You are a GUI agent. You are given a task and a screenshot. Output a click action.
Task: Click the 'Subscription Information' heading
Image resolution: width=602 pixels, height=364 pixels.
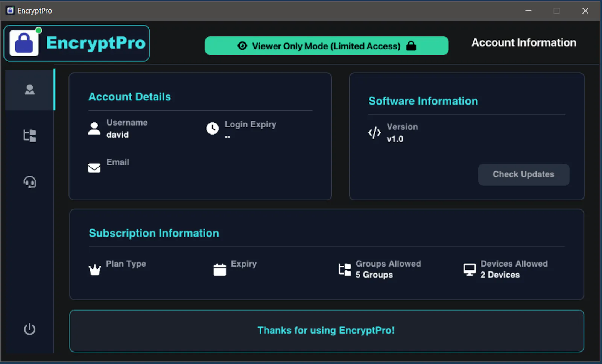click(154, 233)
